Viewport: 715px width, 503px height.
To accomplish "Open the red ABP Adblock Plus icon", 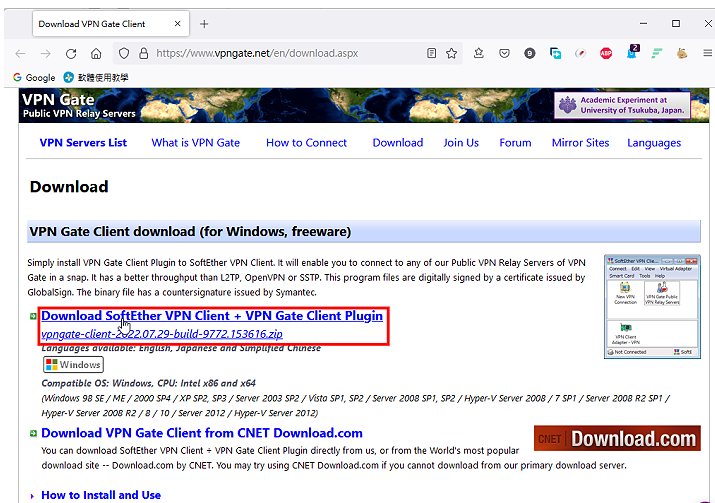I will (x=606, y=54).
